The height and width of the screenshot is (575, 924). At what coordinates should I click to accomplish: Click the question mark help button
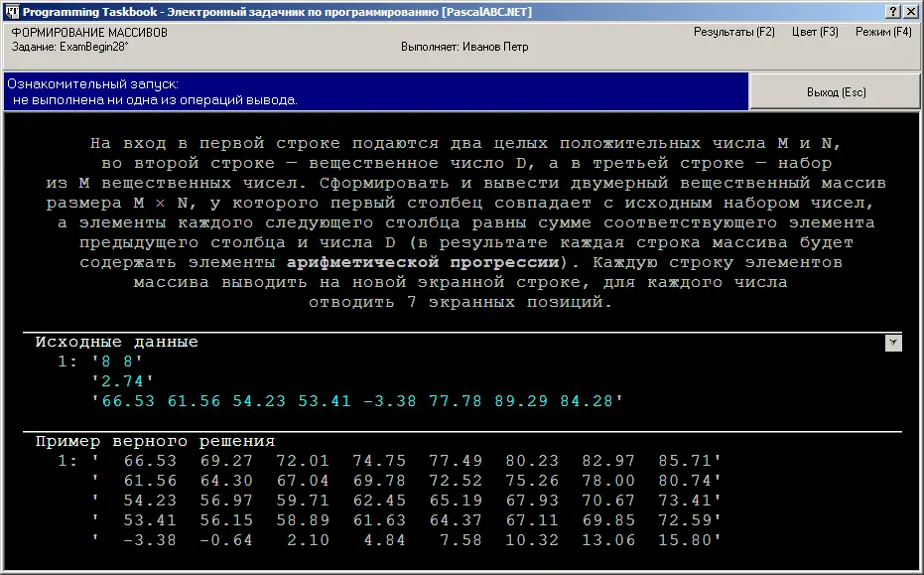[892, 10]
